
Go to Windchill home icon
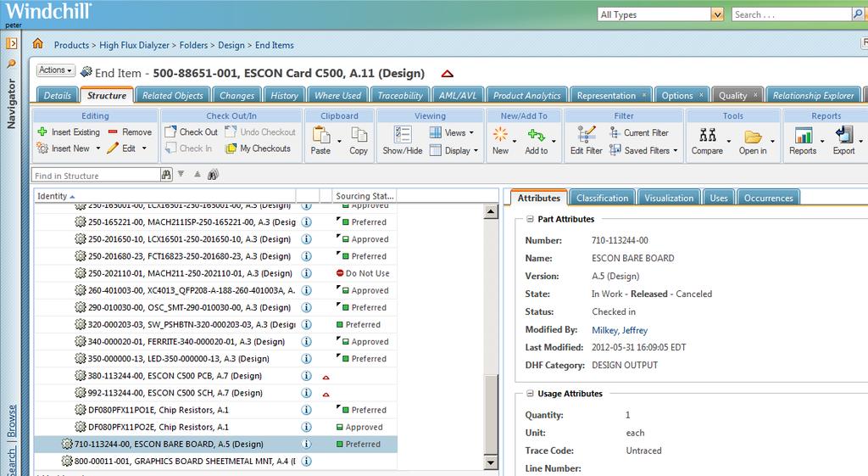coord(37,43)
